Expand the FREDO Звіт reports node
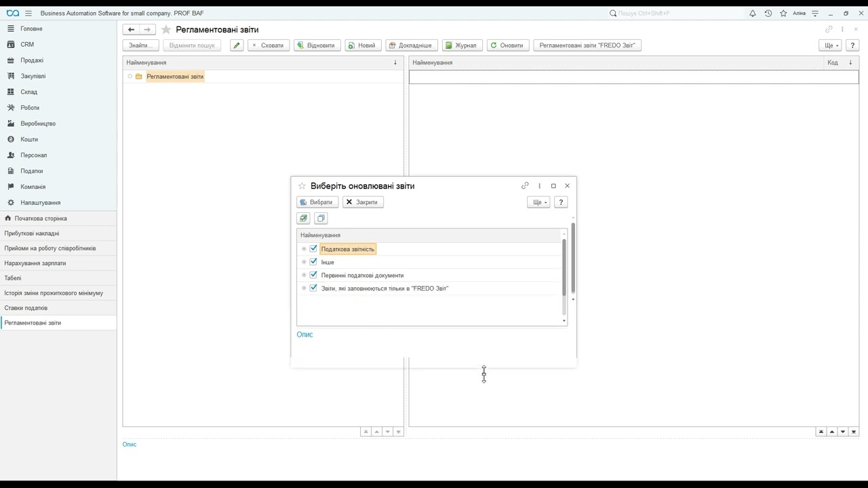This screenshot has width=868, height=488. coord(304,288)
